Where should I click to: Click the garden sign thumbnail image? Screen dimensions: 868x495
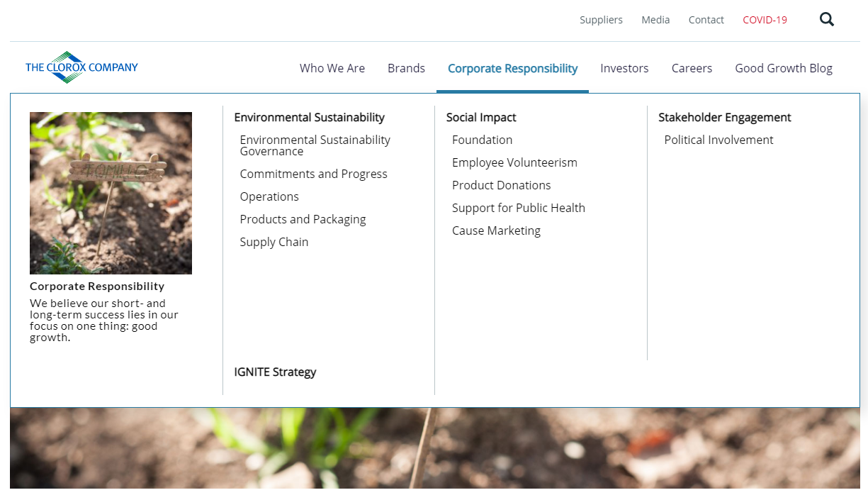[111, 193]
